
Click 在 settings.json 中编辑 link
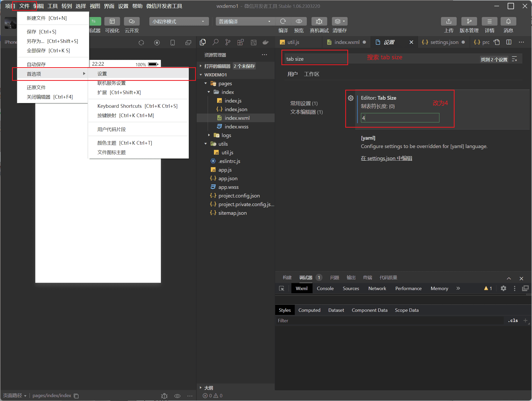coord(386,158)
